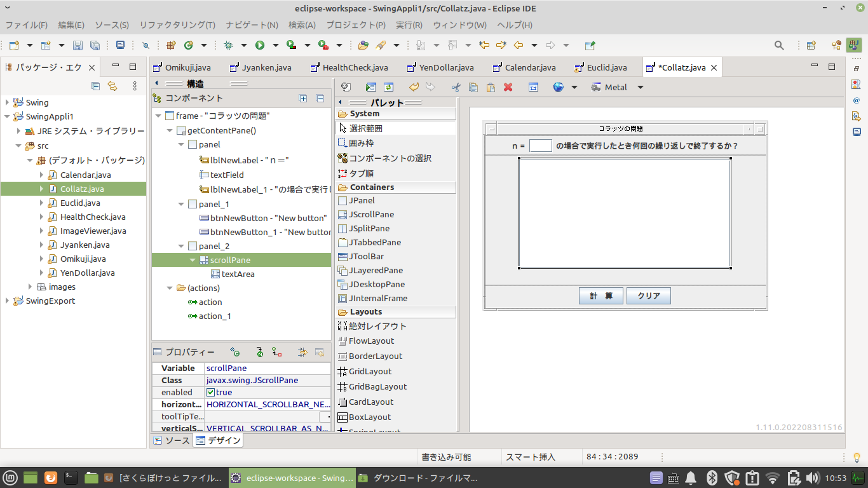Click the Save icon in the main toolbar
The height and width of the screenshot is (488, 868).
pyautogui.click(x=78, y=45)
